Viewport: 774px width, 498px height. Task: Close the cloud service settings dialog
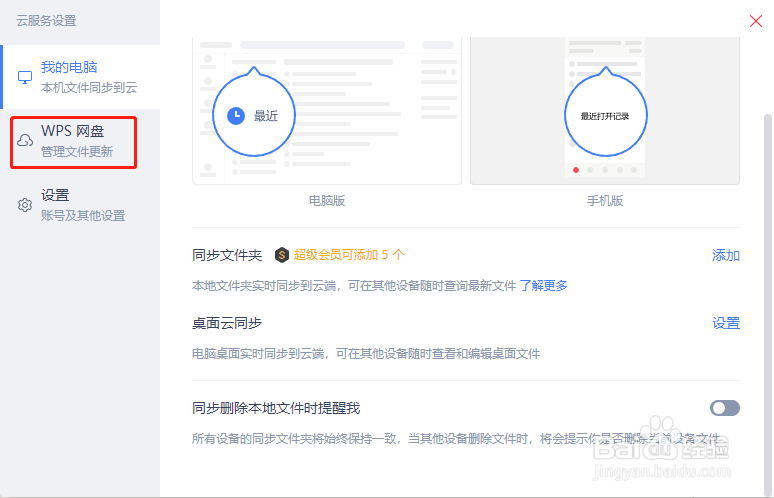756,21
